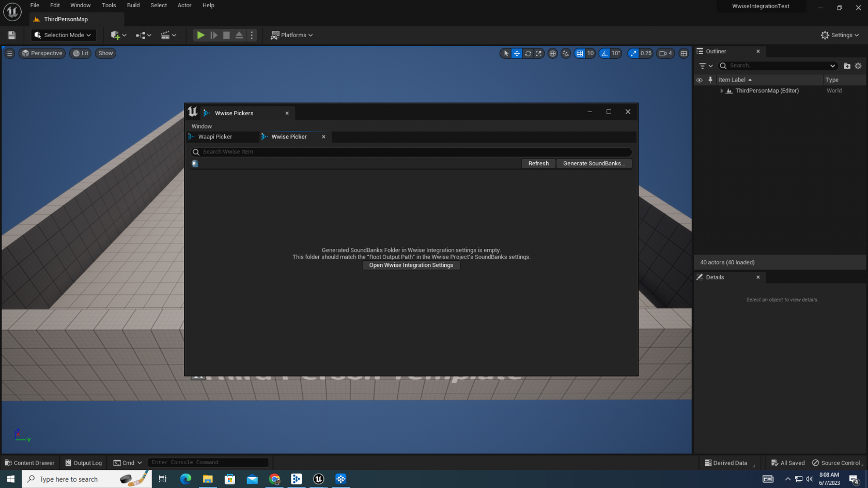This screenshot has height=488, width=868.
Task: Open the Platforms dropdown
Action: [292, 35]
